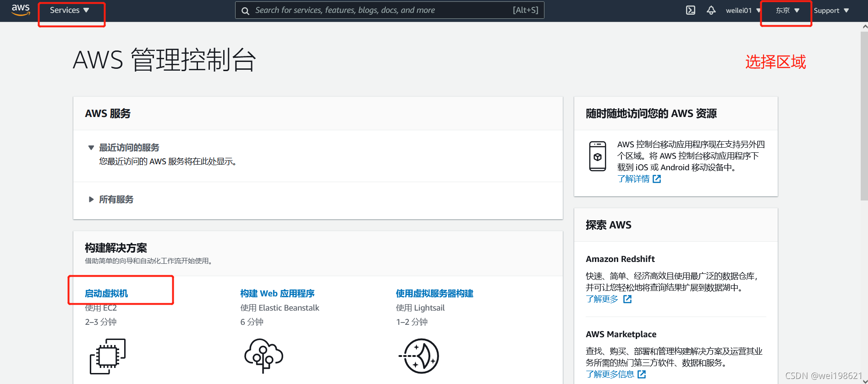Click the AWS 服务 panel heading
Image resolution: width=868 pixels, height=384 pixels.
(108, 114)
